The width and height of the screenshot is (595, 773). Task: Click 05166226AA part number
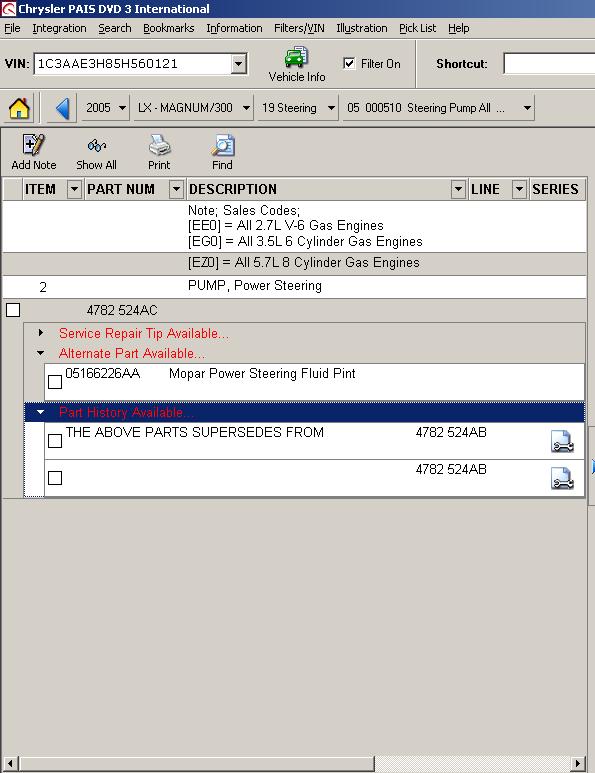[103, 373]
